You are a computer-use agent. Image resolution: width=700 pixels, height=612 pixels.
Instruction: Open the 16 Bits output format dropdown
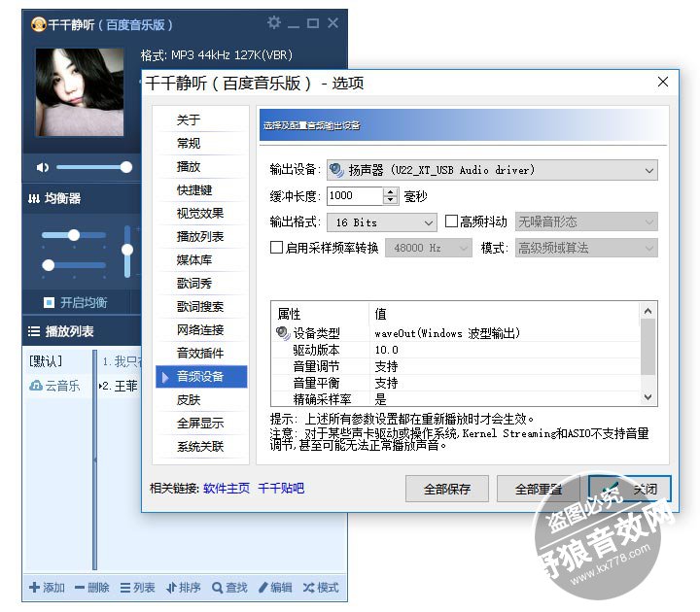click(381, 222)
